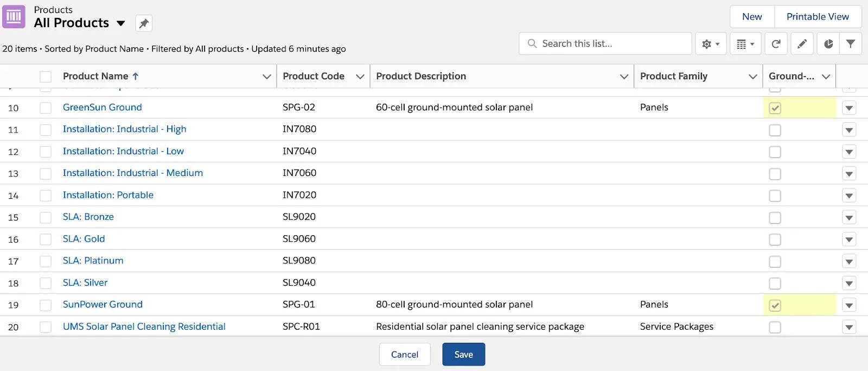The image size is (868, 371).
Task: Save the inline edits
Action: [463, 354]
